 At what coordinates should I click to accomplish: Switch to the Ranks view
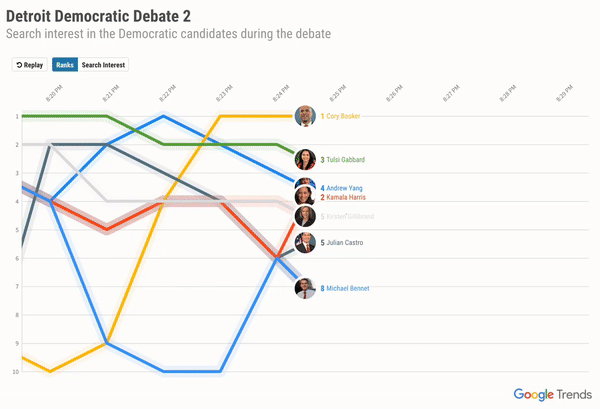64,65
